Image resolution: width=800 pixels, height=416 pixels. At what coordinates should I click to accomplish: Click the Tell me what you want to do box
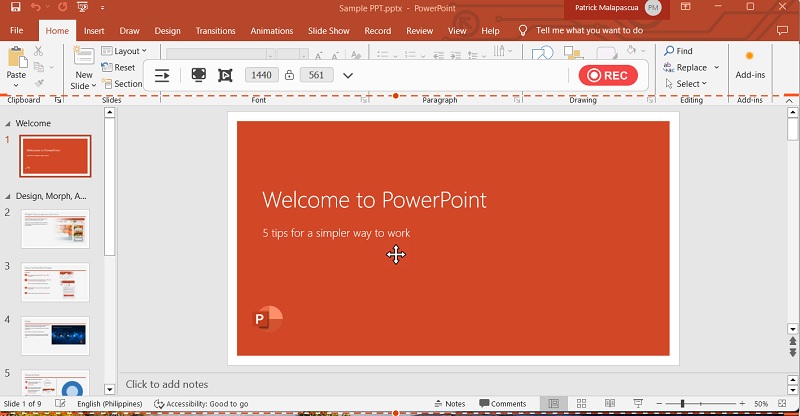coord(589,31)
